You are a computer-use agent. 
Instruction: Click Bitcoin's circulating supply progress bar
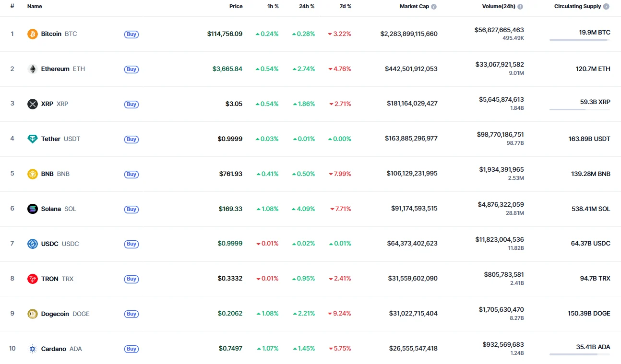pyautogui.click(x=579, y=40)
